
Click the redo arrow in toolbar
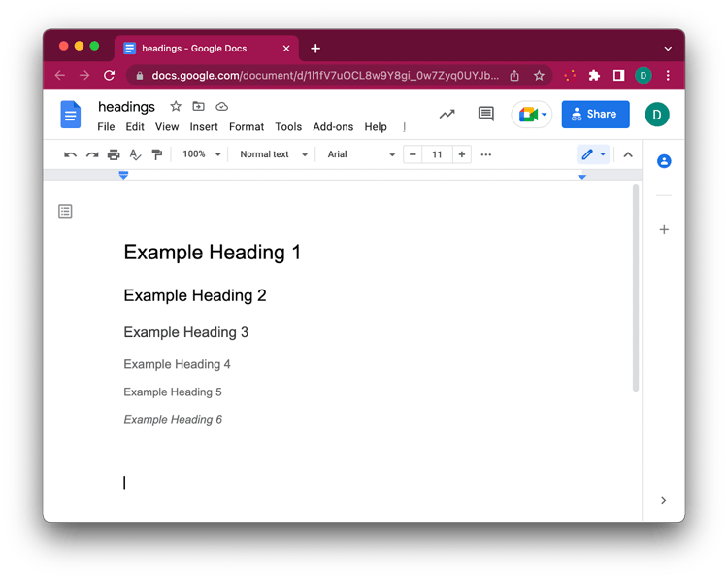click(92, 154)
